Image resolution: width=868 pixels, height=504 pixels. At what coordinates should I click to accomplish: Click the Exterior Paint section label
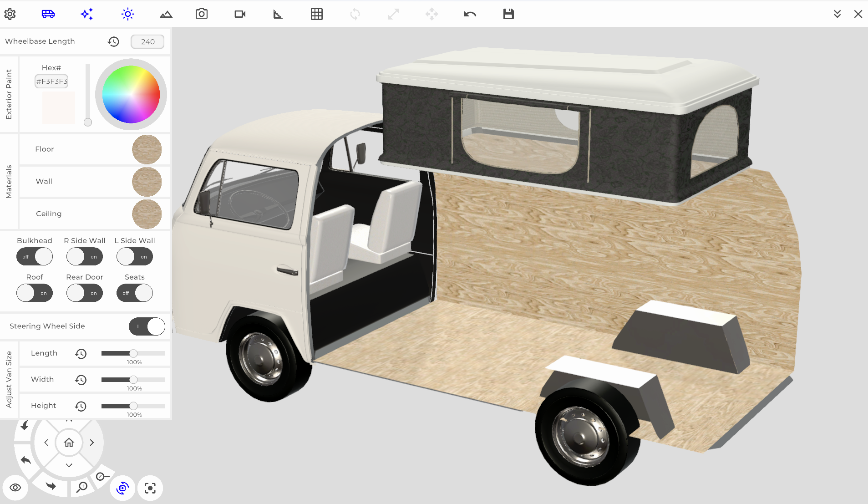point(9,95)
